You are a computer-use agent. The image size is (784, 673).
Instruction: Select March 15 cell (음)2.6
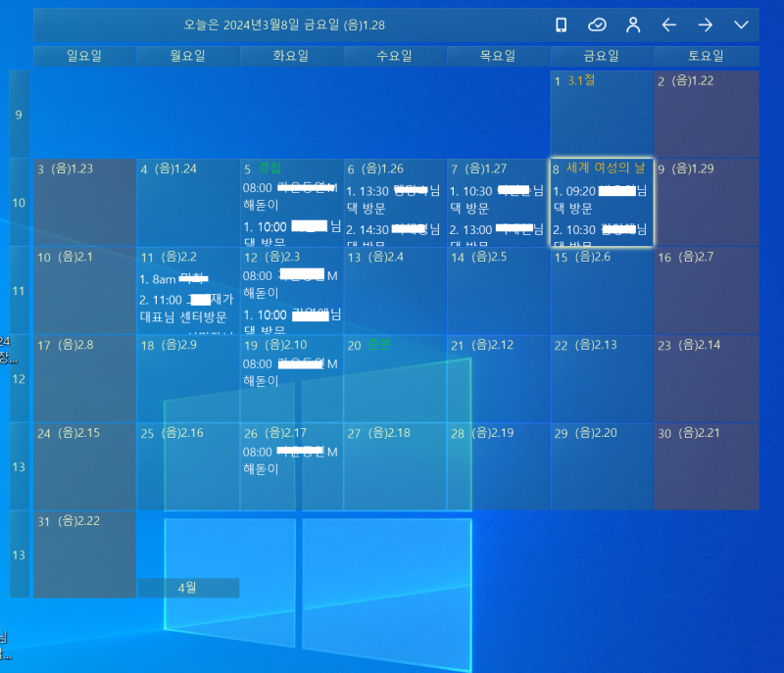pyautogui.click(x=602, y=290)
